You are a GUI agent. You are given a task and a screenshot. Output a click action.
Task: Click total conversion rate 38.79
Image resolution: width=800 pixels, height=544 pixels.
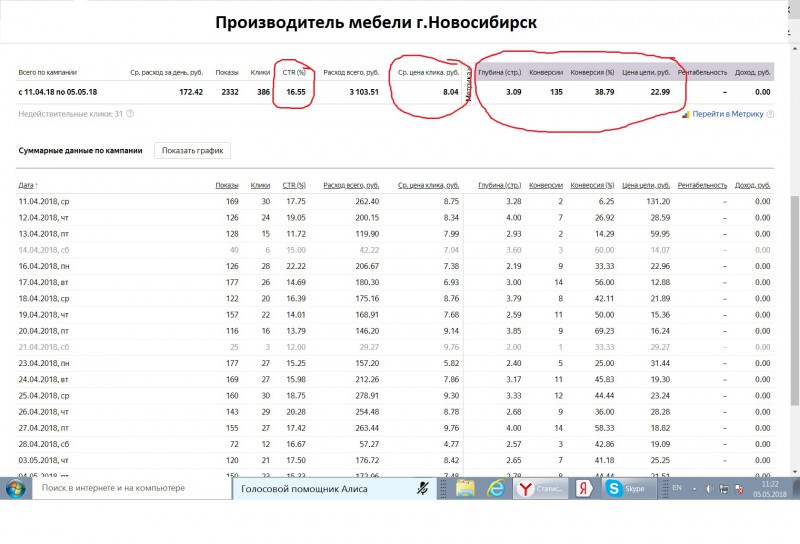(x=605, y=92)
